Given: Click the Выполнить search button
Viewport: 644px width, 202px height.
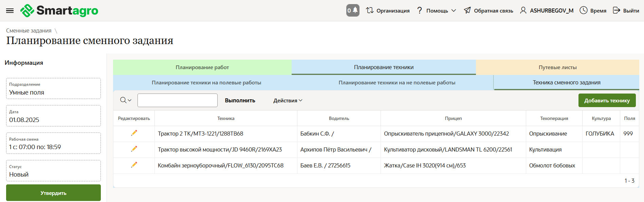Looking at the screenshot, I should [x=240, y=101].
